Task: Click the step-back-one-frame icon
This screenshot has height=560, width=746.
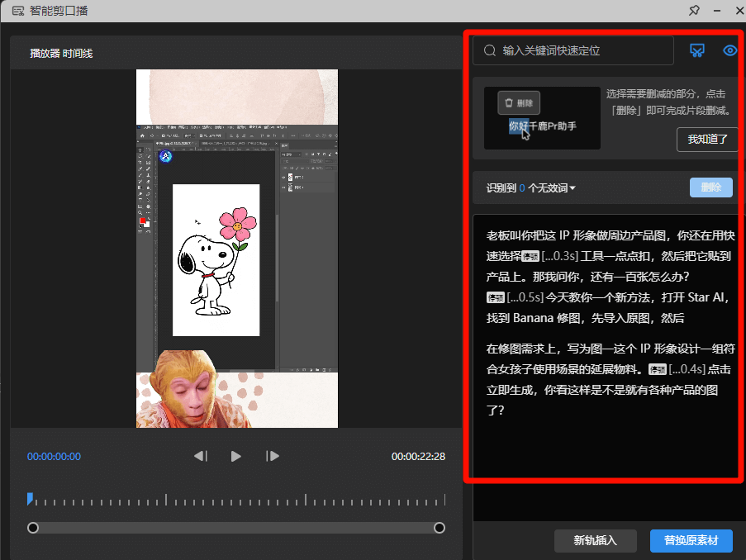Action: 199,455
